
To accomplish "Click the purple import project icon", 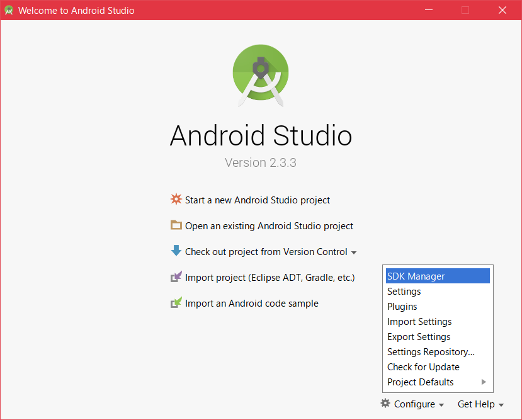I will tap(176, 276).
